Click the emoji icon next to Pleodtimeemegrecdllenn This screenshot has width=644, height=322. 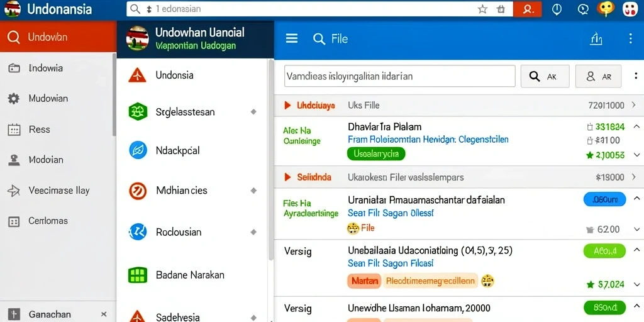point(487,281)
